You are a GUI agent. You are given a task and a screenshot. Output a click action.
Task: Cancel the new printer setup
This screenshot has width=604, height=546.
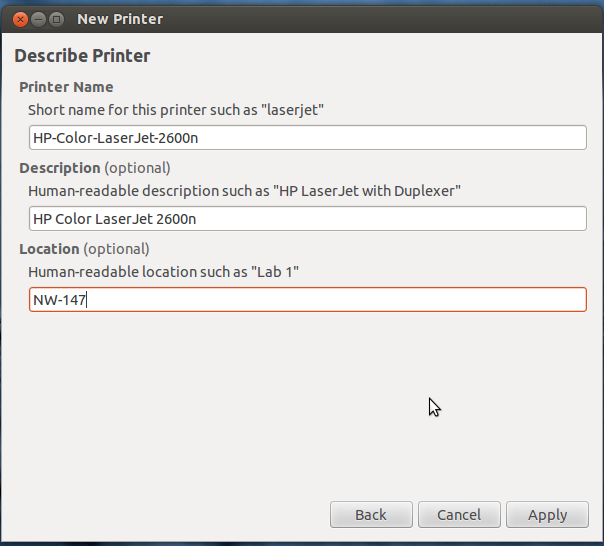click(459, 514)
